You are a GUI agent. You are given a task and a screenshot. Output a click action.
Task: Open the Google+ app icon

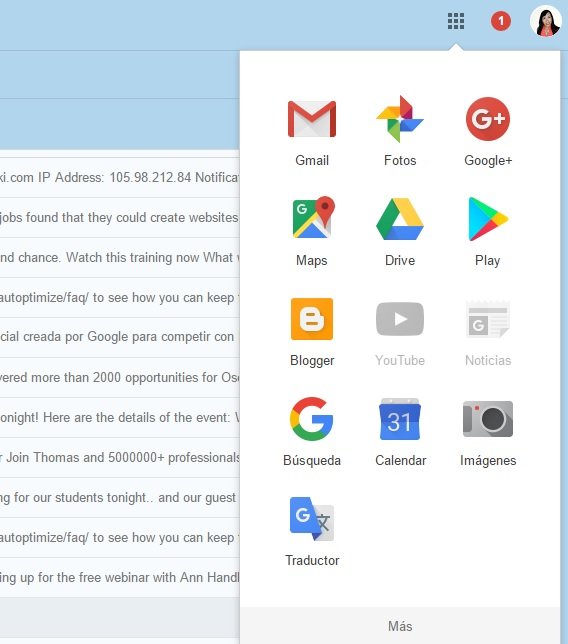[x=488, y=119]
